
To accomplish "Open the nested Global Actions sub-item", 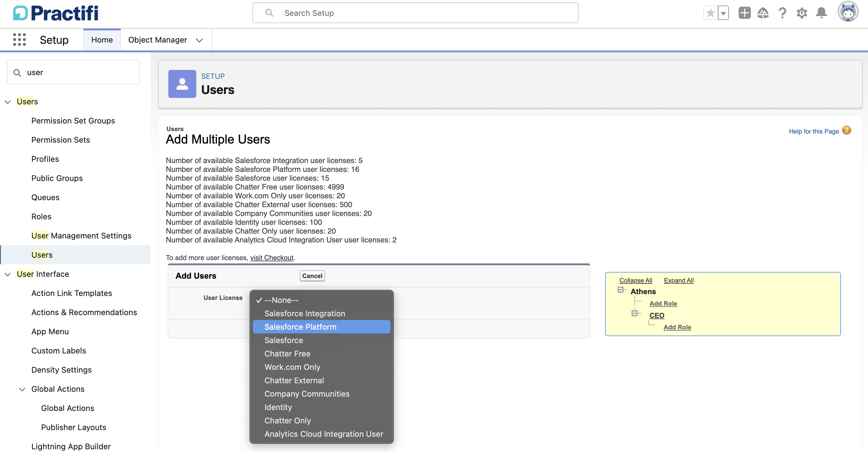I will tap(67, 408).
